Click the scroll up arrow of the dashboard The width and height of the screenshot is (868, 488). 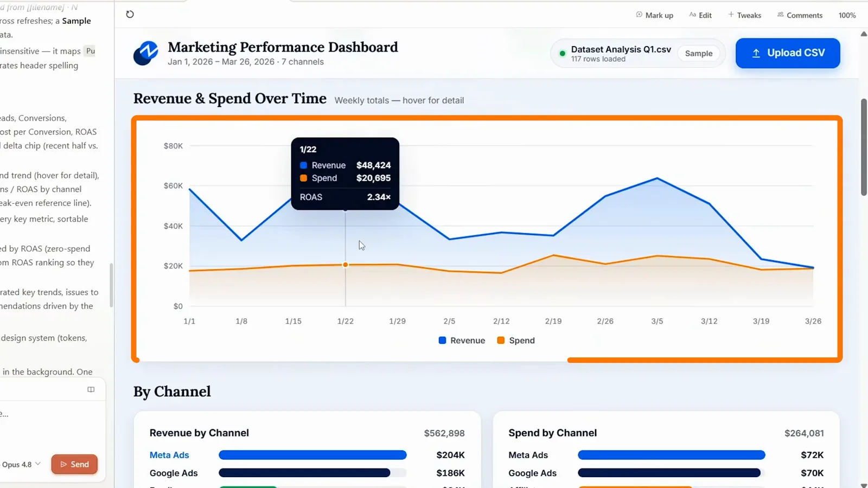click(864, 34)
